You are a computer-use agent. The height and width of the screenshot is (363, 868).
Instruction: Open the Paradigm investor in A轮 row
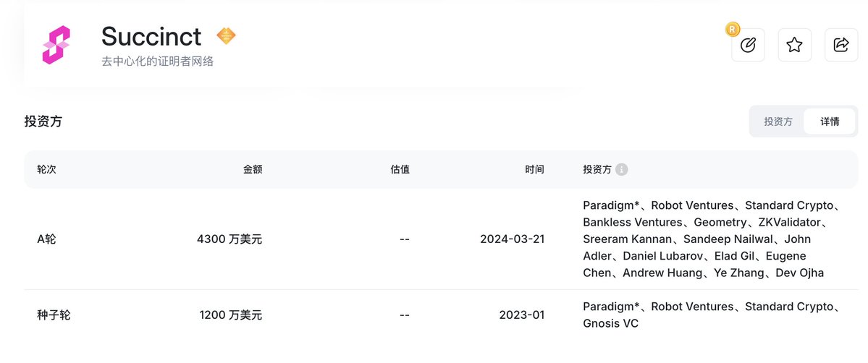[x=611, y=205]
